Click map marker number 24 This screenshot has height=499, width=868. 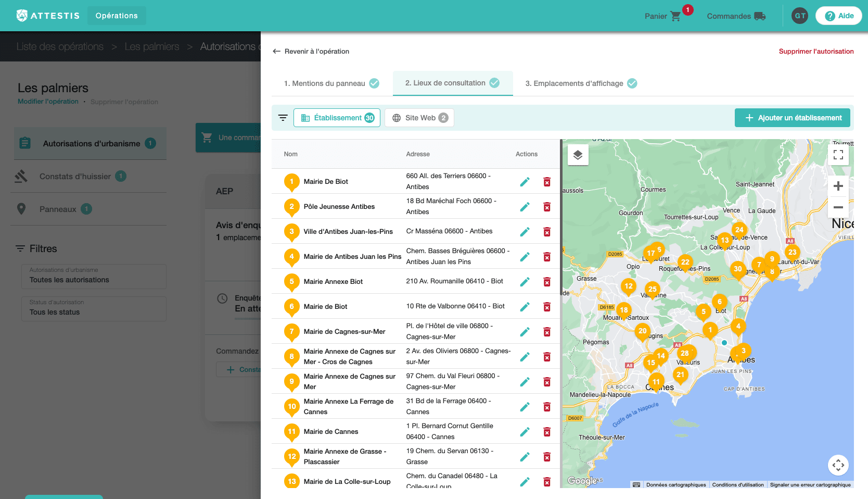tap(739, 230)
